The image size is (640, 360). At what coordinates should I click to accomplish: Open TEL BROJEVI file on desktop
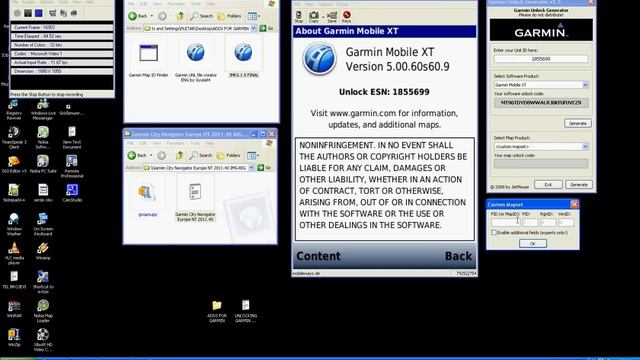click(14, 280)
